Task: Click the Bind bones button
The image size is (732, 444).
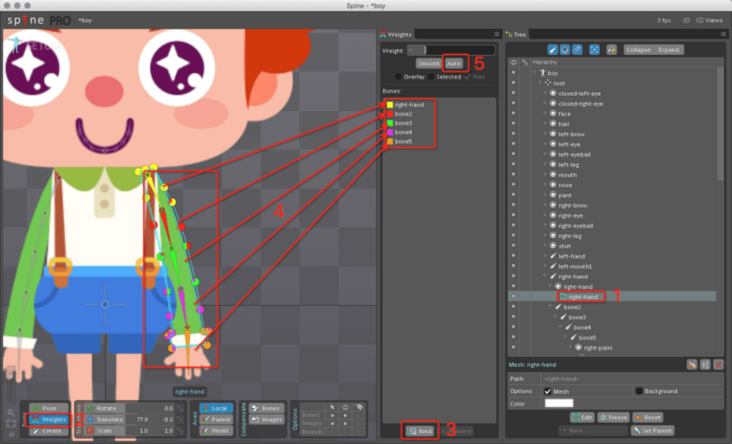Action: point(421,431)
